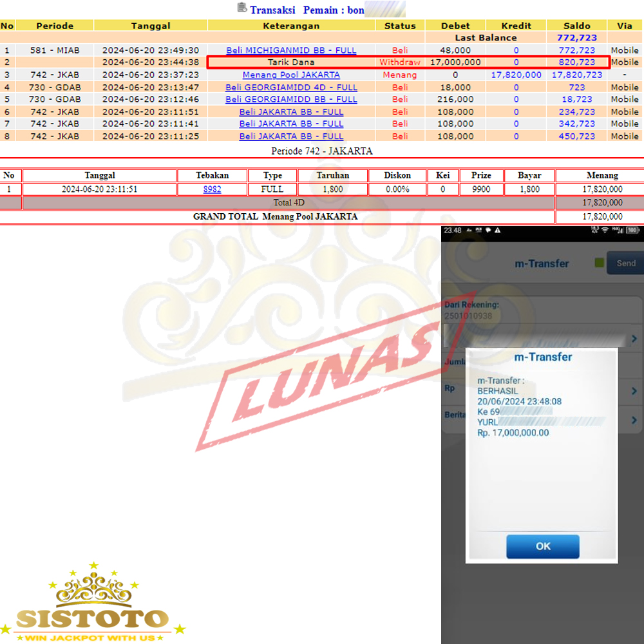644x644 pixels.
Task: Expand the Dari Rekening account chevron
Action: coord(634,339)
